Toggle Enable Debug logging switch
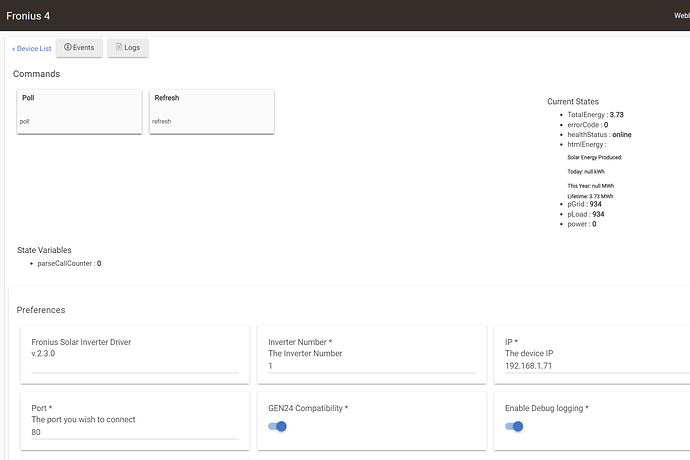 coord(514,426)
